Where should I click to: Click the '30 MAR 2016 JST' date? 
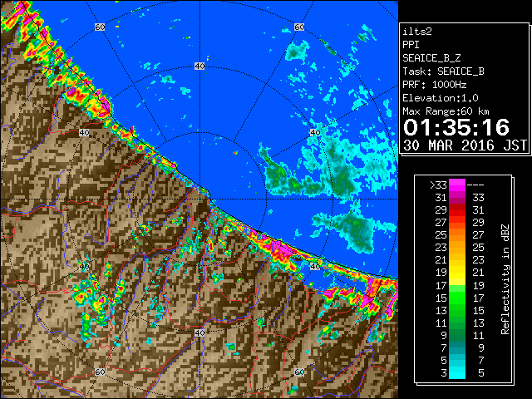[x=465, y=145]
